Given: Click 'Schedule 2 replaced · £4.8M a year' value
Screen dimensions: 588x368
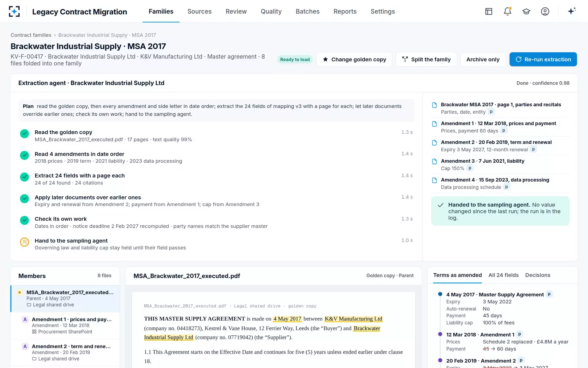Looking at the screenshot, I should click(526, 342).
